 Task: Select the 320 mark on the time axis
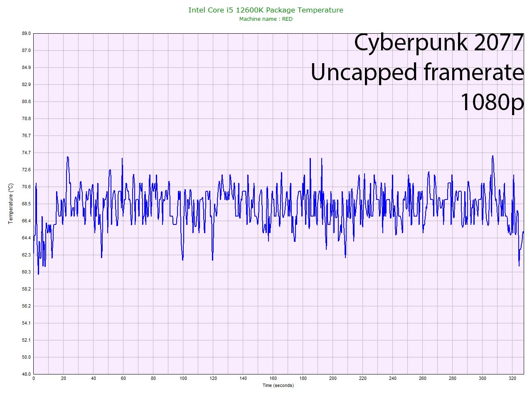pyautogui.click(x=512, y=379)
